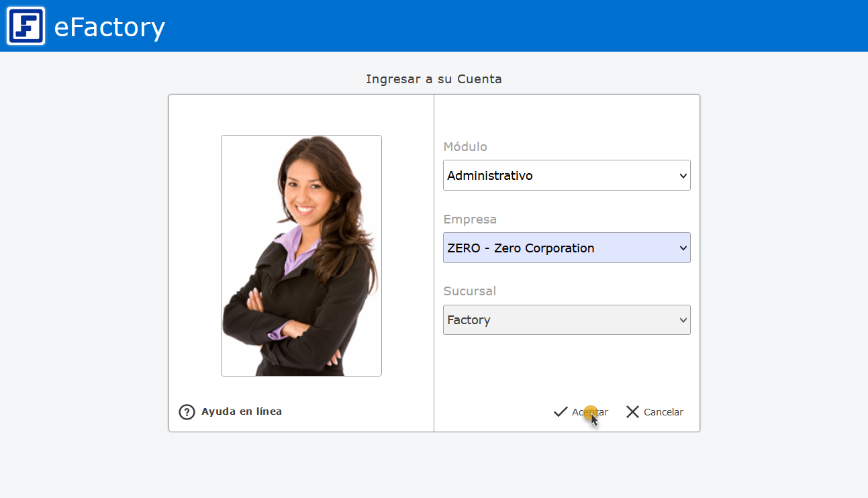Click the eFactory logo icon
868x498 pixels.
point(26,26)
